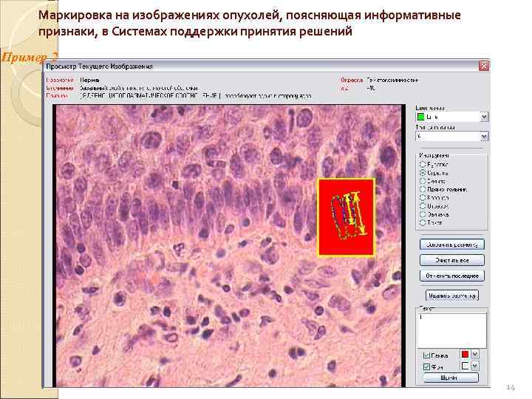Image resolution: width=532 pixels, height=399 pixels.
Task: Close the Просмотр Текущего Изображения window
Action: click(x=484, y=66)
